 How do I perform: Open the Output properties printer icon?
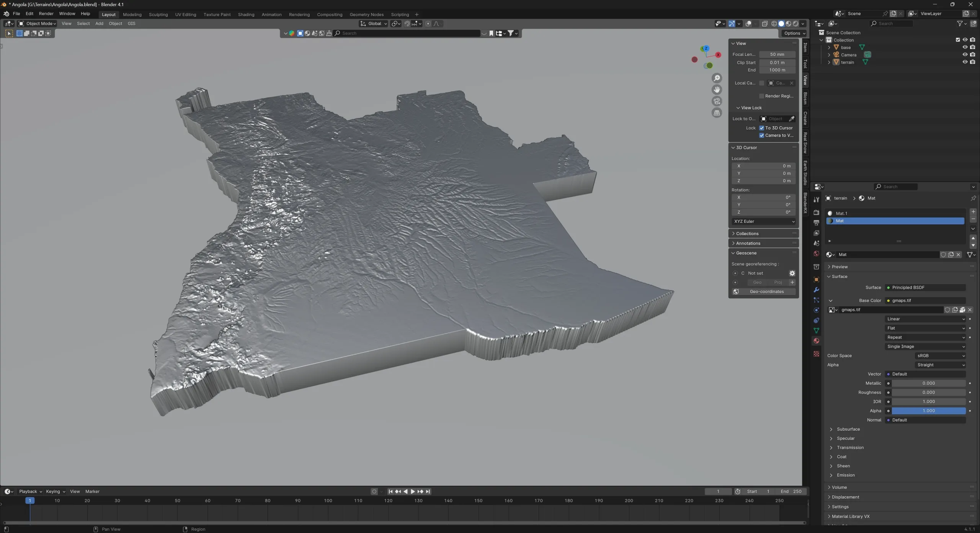pyautogui.click(x=816, y=222)
